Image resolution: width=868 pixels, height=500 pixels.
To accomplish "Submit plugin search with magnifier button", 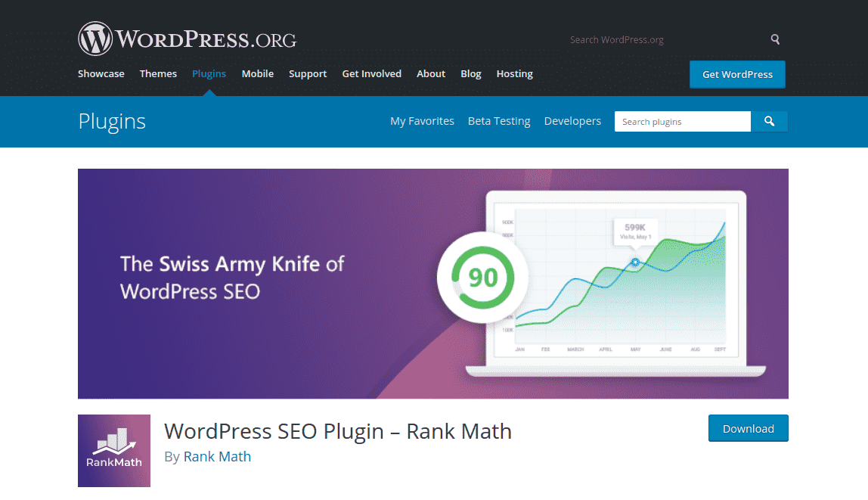I will pyautogui.click(x=769, y=121).
